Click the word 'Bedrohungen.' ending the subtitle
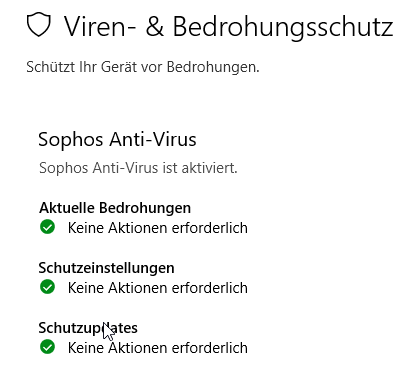The width and height of the screenshot is (400, 366). pos(213,68)
